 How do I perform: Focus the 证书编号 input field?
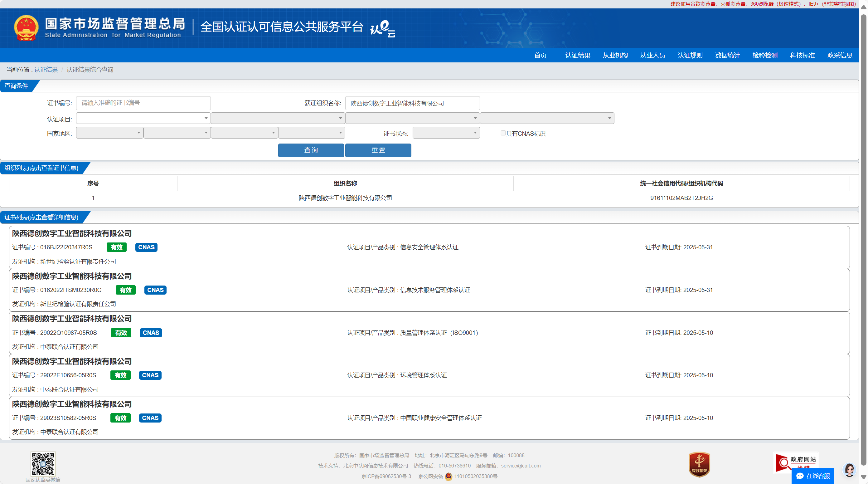click(x=143, y=103)
